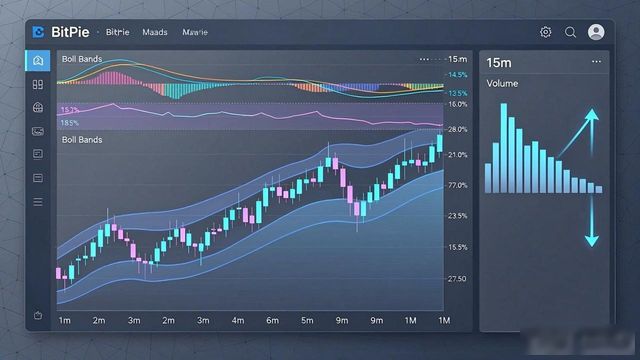Image resolution: width=640 pixels, height=360 pixels.
Task: Click the Volume label in the right panel
Action: coord(502,84)
